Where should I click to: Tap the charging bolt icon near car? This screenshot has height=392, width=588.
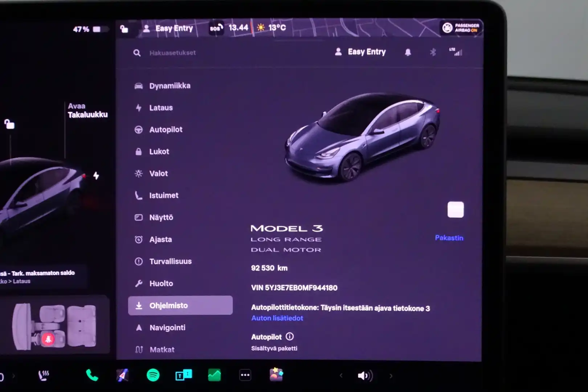coord(96,176)
